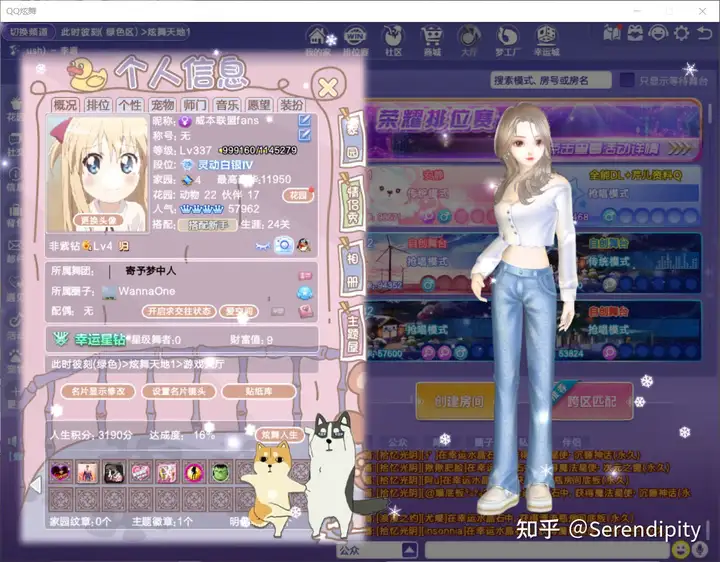Select the pink silhouette circle badge
Screen dimensions: 720x562
click(194, 472)
